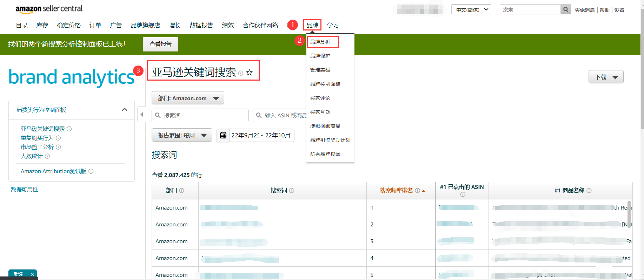Open the 绩效 menu
Viewport: 644px width, 280px height.
[228, 25]
